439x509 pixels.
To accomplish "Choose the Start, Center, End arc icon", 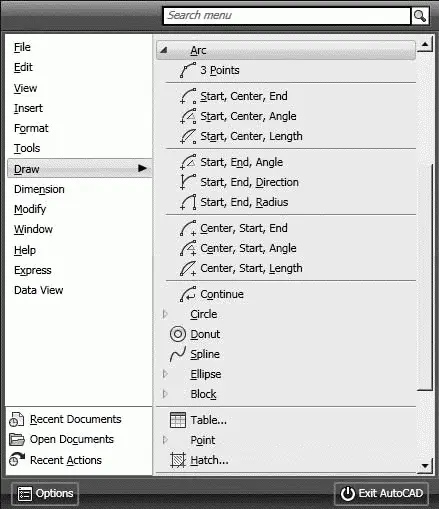I will coord(188,96).
